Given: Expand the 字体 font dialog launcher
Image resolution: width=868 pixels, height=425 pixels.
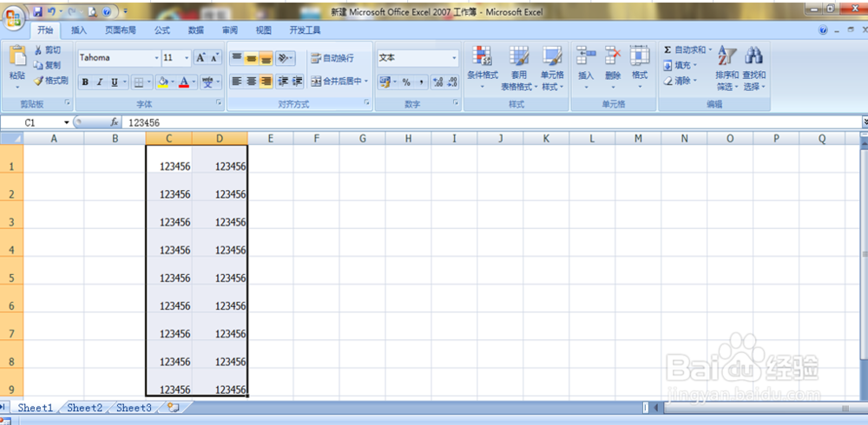Looking at the screenshot, I should click(x=219, y=102).
